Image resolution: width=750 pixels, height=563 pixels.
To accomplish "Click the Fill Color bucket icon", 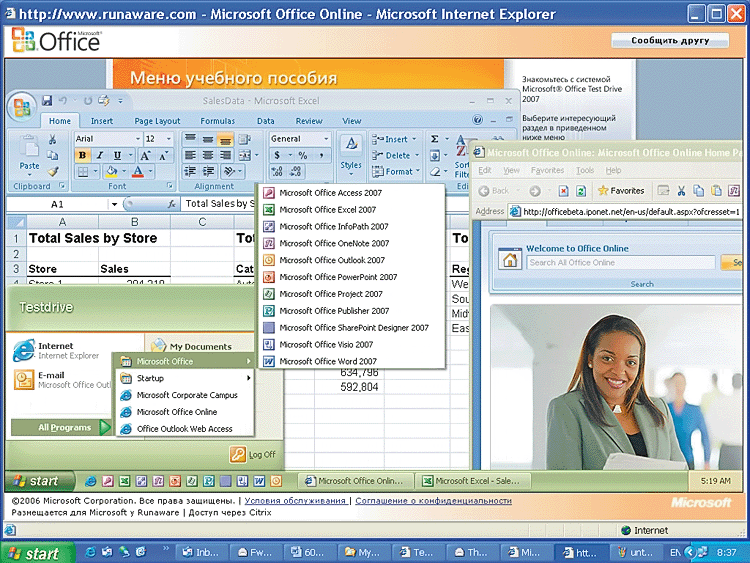I will tap(111, 171).
